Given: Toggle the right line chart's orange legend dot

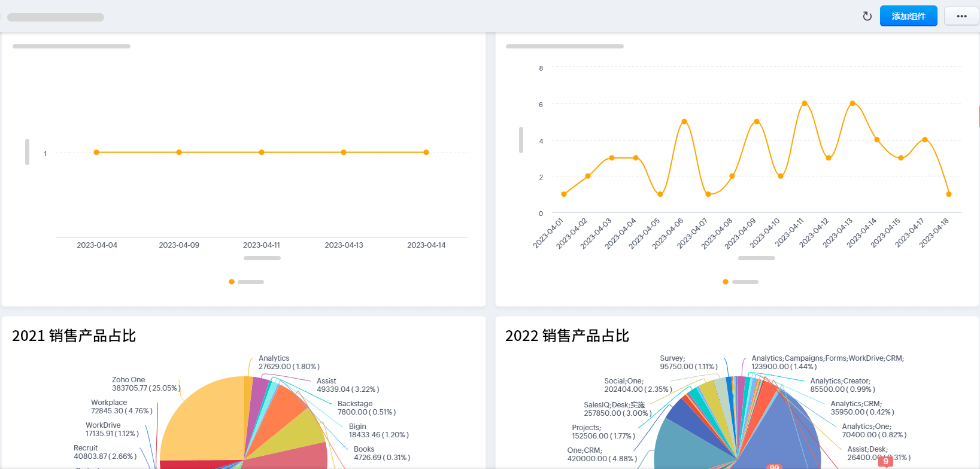Looking at the screenshot, I should point(726,282).
